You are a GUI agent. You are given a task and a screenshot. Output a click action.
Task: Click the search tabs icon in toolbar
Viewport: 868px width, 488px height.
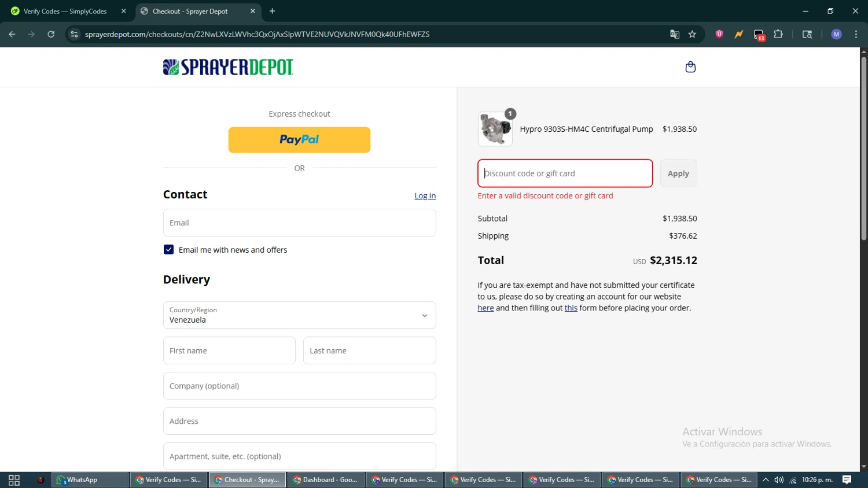coord(807,34)
